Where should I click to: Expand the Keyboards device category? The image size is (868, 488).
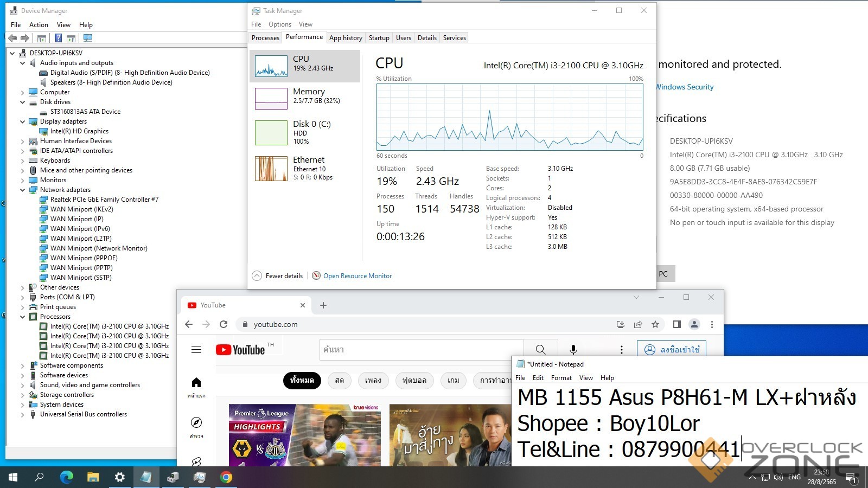(23, 160)
